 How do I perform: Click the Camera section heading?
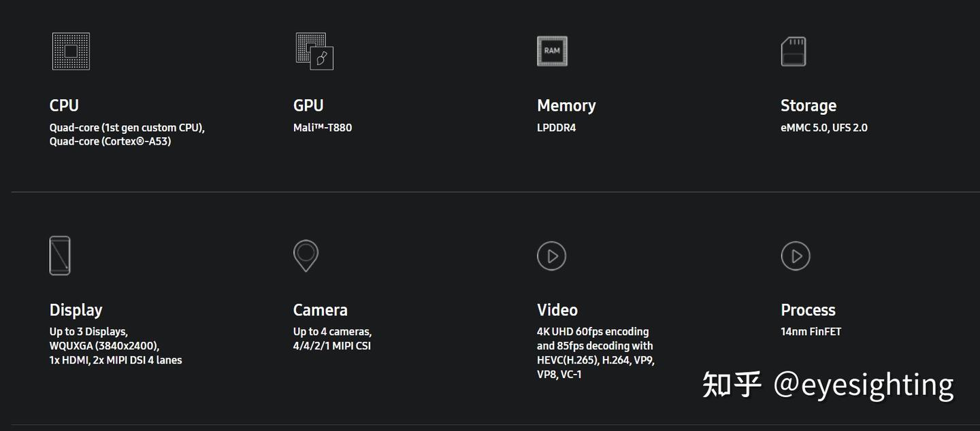click(320, 310)
